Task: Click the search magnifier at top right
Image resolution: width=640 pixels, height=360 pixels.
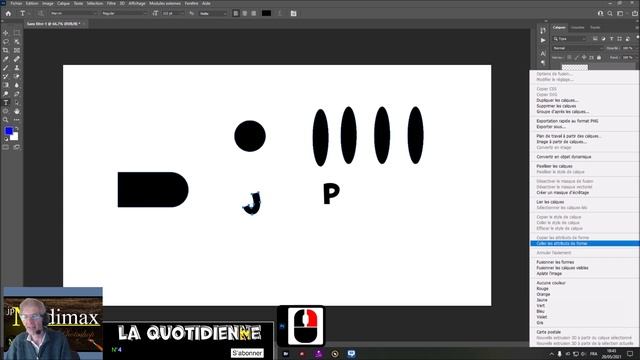Action: point(610,13)
